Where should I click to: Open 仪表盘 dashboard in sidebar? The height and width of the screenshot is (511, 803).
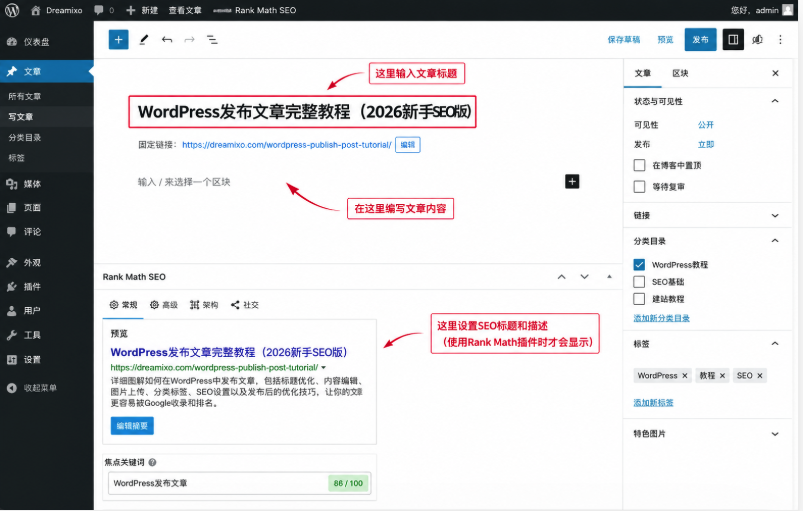47,42
